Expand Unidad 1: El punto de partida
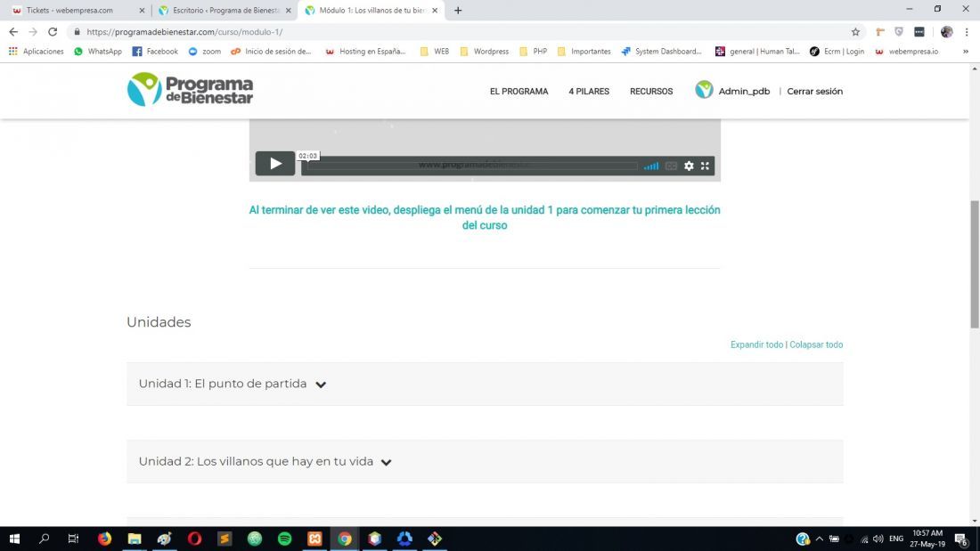980x551 pixels. click(x=485, y=384)
